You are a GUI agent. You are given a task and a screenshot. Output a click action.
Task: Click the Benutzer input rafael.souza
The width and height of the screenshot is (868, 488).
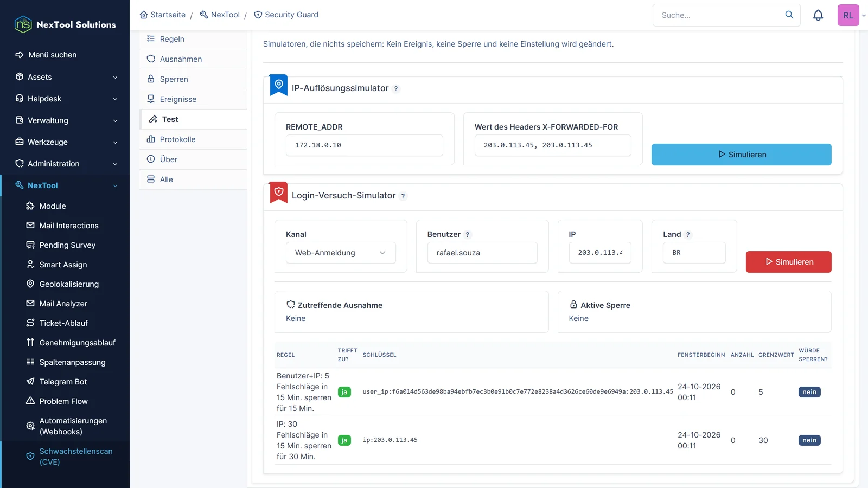coord(482,253)
